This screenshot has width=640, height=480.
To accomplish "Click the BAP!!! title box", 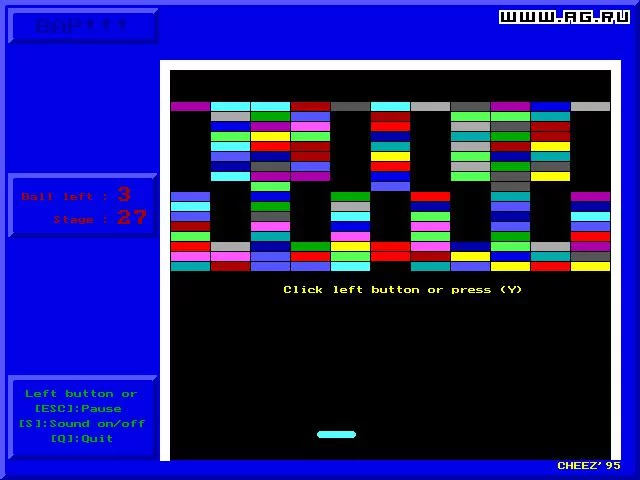I will click(x=83, y=26).
